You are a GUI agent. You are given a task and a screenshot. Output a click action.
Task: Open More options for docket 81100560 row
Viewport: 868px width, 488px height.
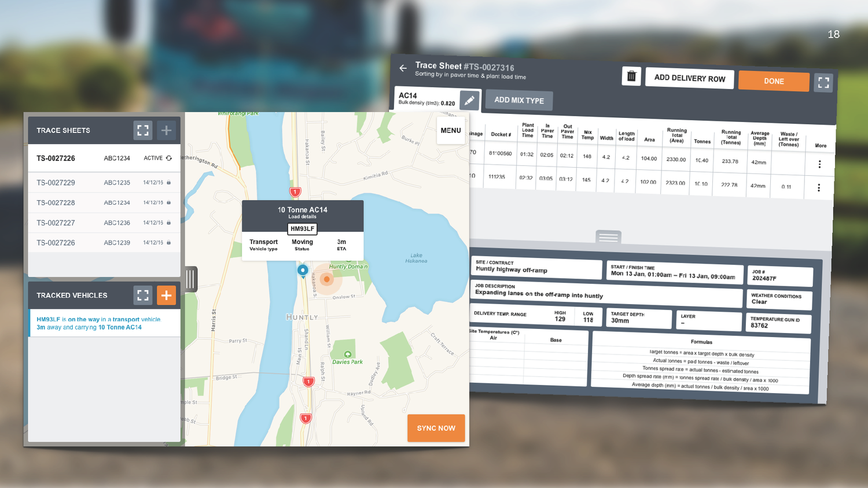819,164
